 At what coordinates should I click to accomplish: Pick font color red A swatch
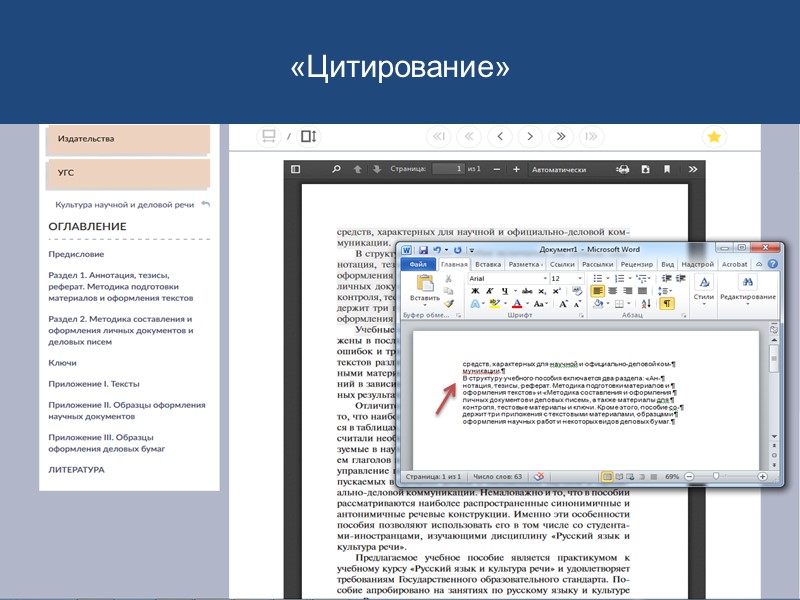(517, 304)
